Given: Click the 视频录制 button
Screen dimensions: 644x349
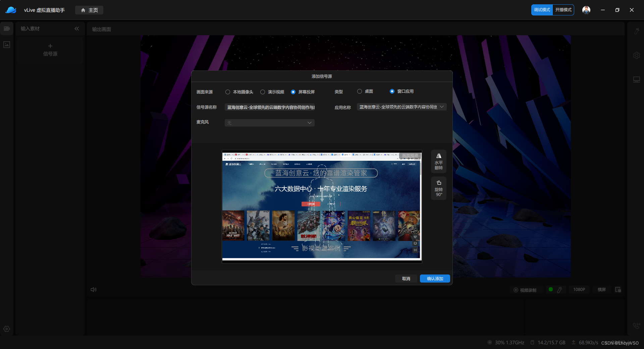Looking at the screenshot, I should pos(525,290).
